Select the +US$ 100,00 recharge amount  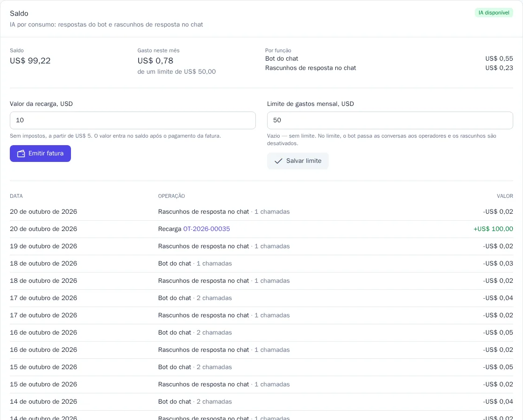(493, 229)
